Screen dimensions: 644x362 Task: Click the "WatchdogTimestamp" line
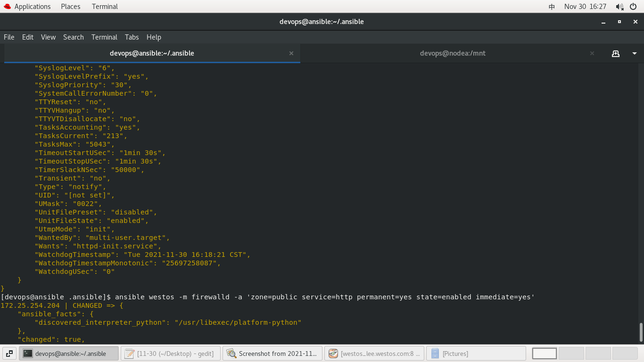(x=142, y=255)
